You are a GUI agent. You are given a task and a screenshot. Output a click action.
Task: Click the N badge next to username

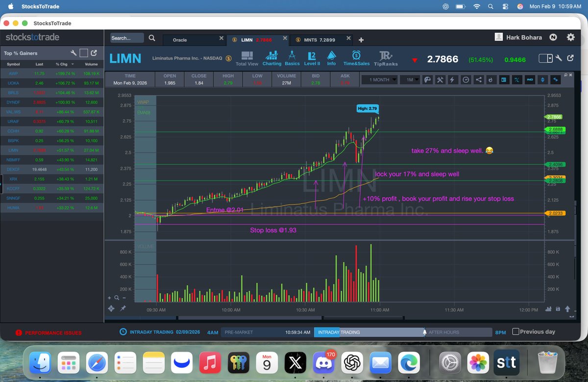click(x=553, y=37)
